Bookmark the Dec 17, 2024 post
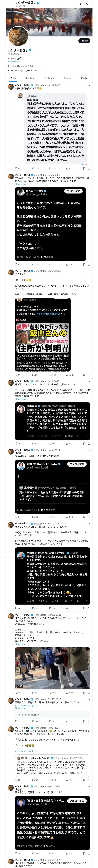Screen dimensions: 98x868 tap(83, 264)
